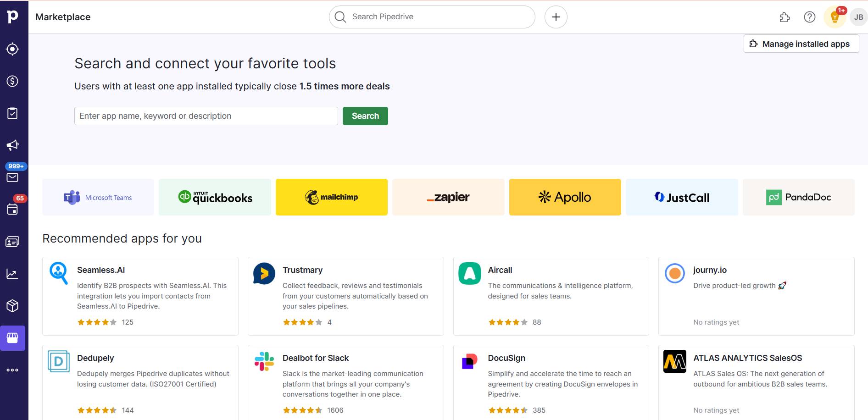Open Campaigns with the megaphone icon
The height and width of the screenshot is (420, 868).
tap(13, 144)
